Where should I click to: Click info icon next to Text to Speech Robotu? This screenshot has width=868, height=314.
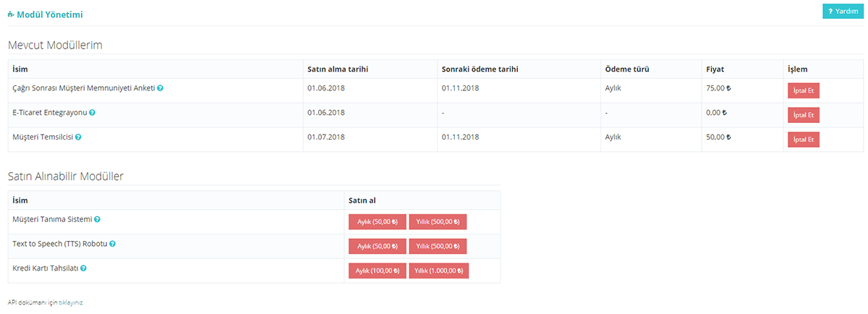tap(112, 244)
